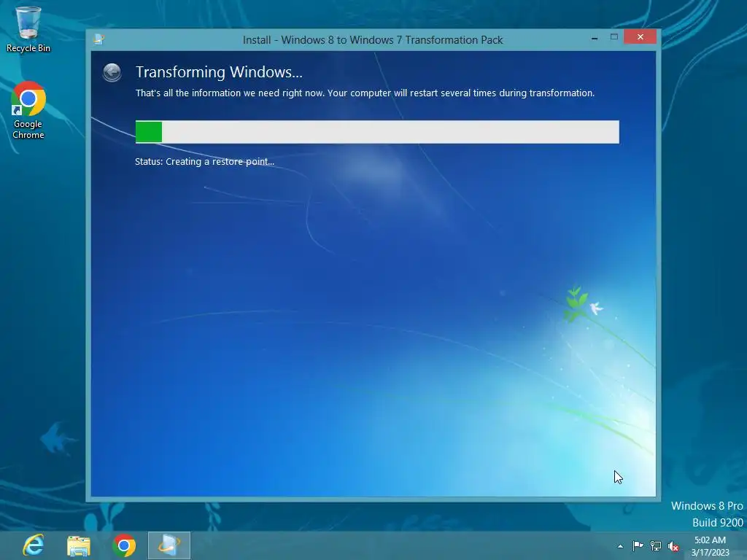Select the Transformation Pack installer taskbar button
Screen dimensions: 747x560
169,545
